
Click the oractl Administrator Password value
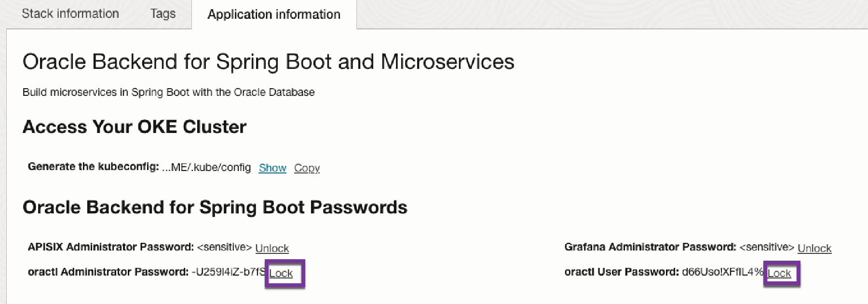pyautogui.click(x=229, y=272)
